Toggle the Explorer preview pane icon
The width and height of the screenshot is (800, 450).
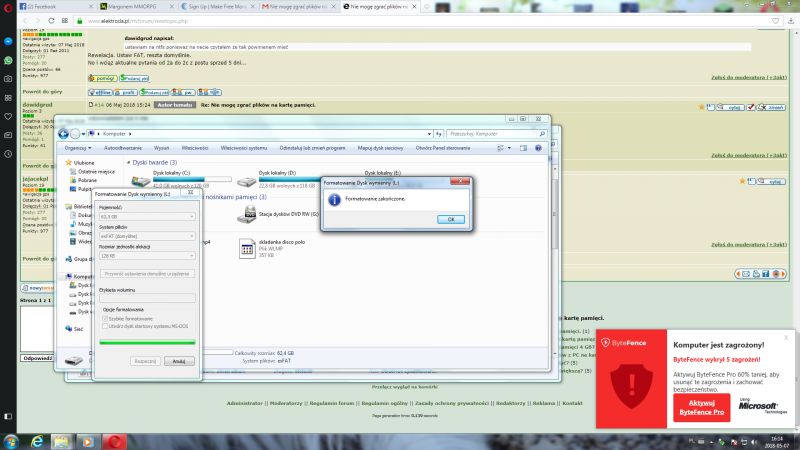523,148
